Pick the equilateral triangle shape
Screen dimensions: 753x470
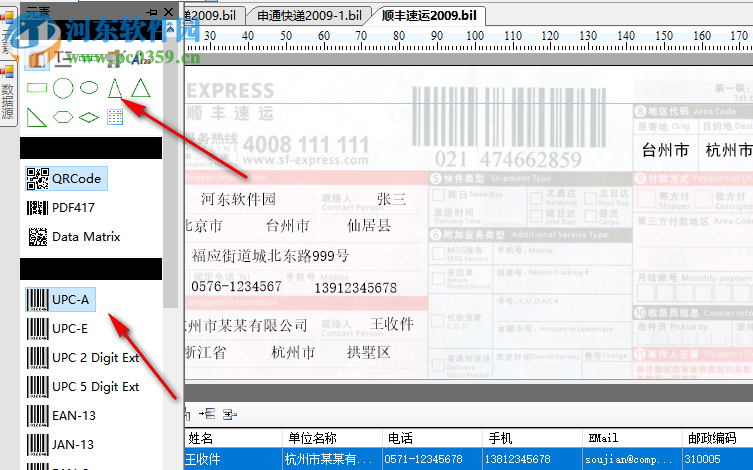pos(141,88)
